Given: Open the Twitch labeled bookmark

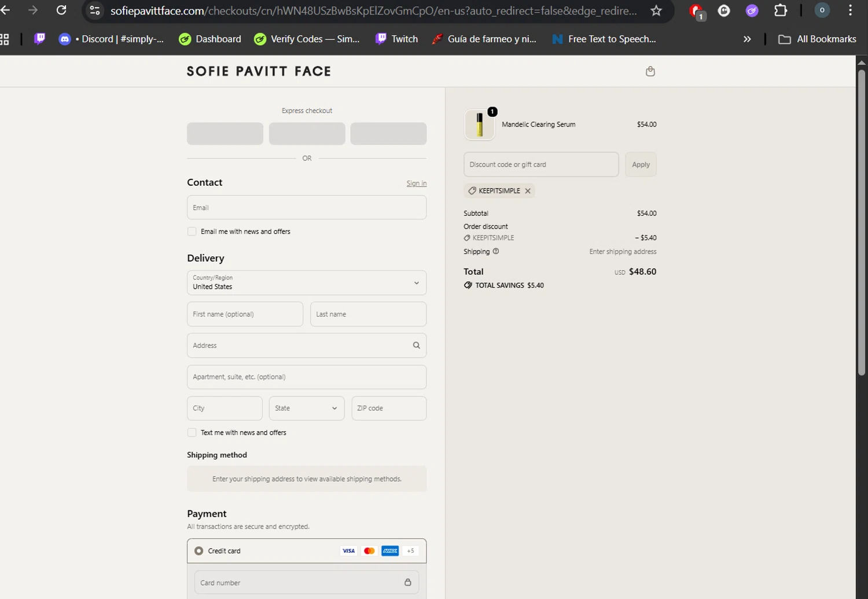Looking at the screenshot, I should point(396,39).
